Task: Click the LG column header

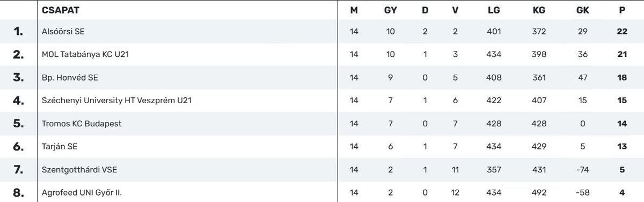Action: [x=494, y=10]
